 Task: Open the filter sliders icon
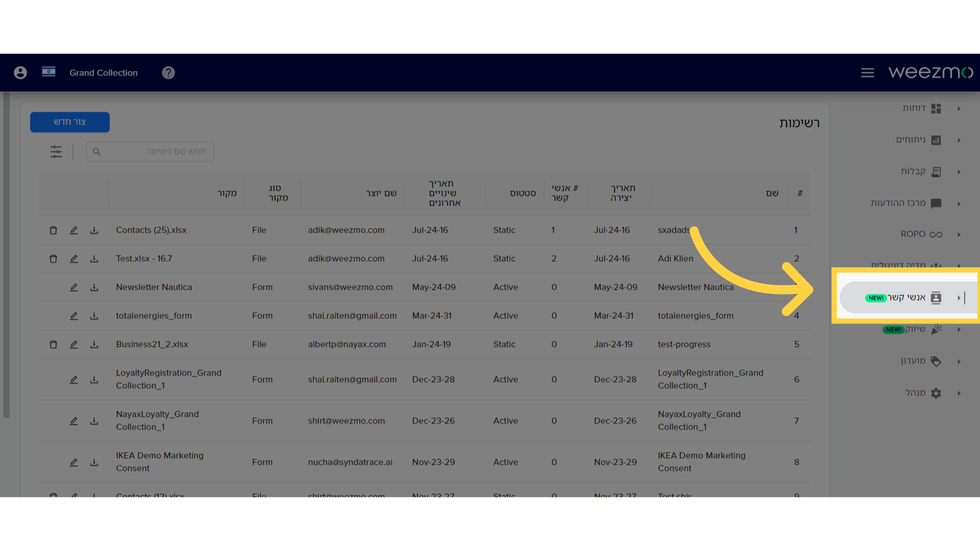click(x=56, y=152)
